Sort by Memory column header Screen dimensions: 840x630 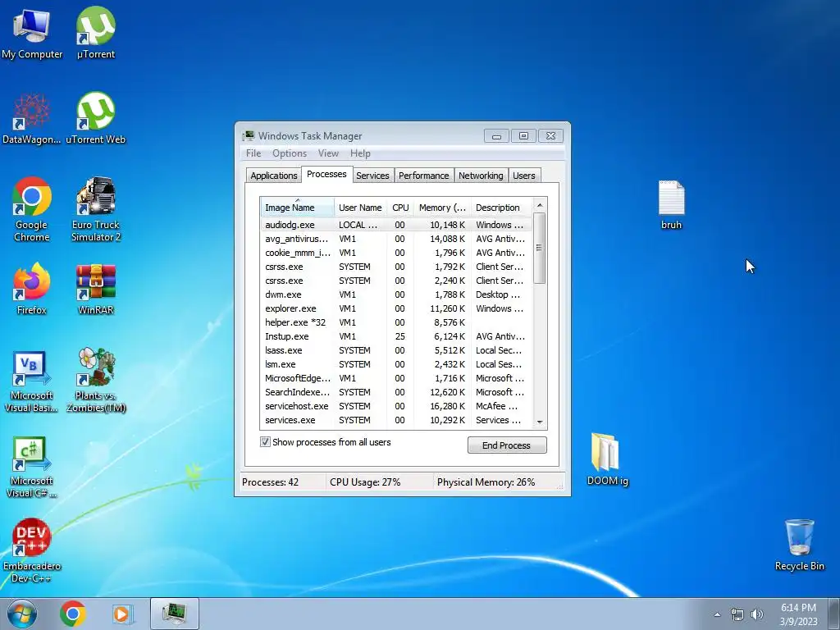click(442, 208)
